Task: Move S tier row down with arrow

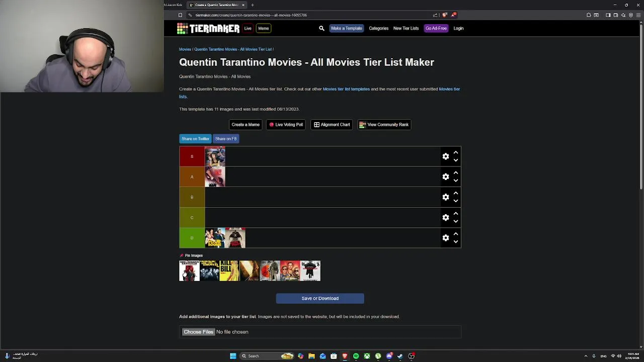Action: pos(456,160)
